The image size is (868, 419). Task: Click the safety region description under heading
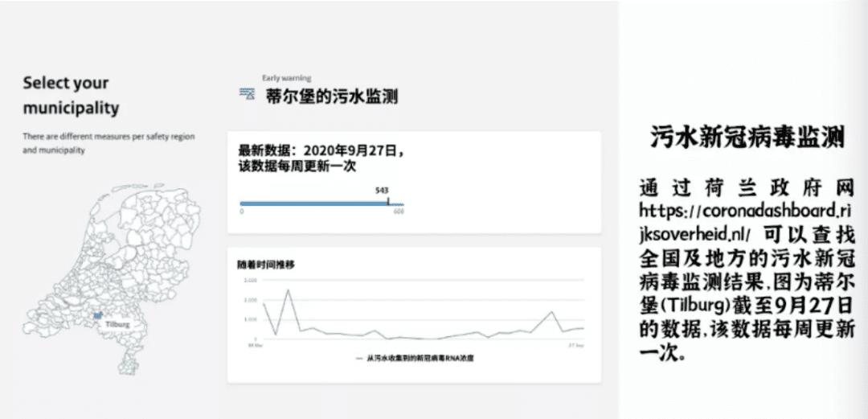click(108, 143)
